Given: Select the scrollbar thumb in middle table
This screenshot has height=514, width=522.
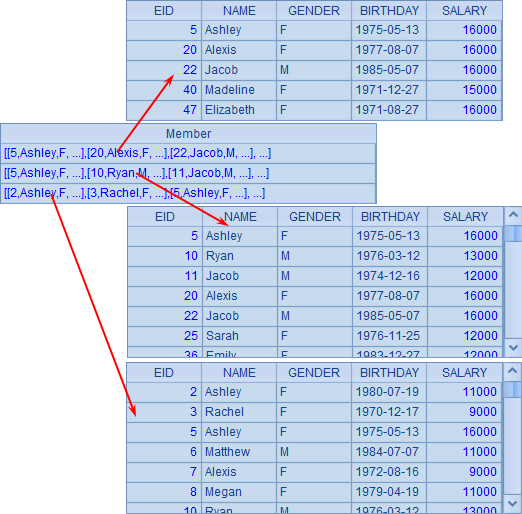Looking at the screenshot, I should (513, 233).
